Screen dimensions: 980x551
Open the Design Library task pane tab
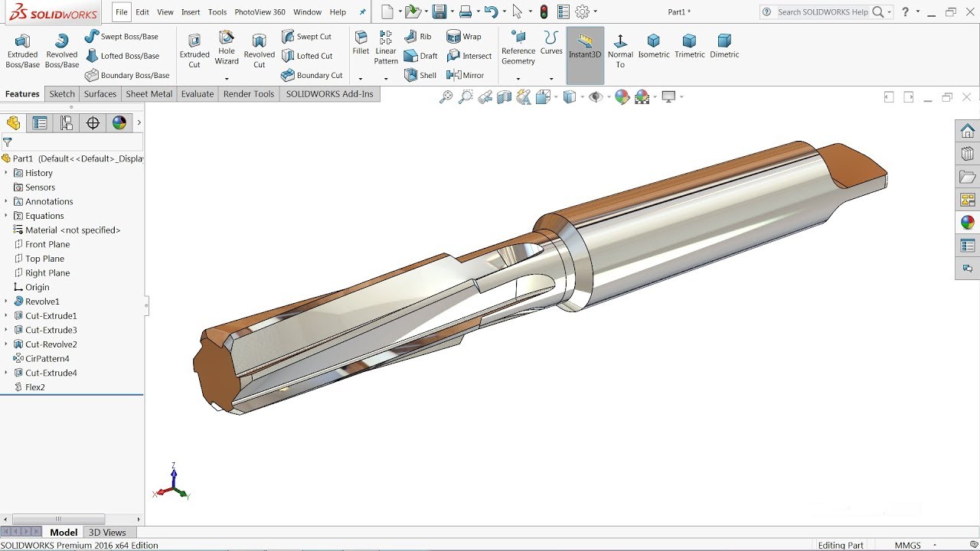[968, 154]
